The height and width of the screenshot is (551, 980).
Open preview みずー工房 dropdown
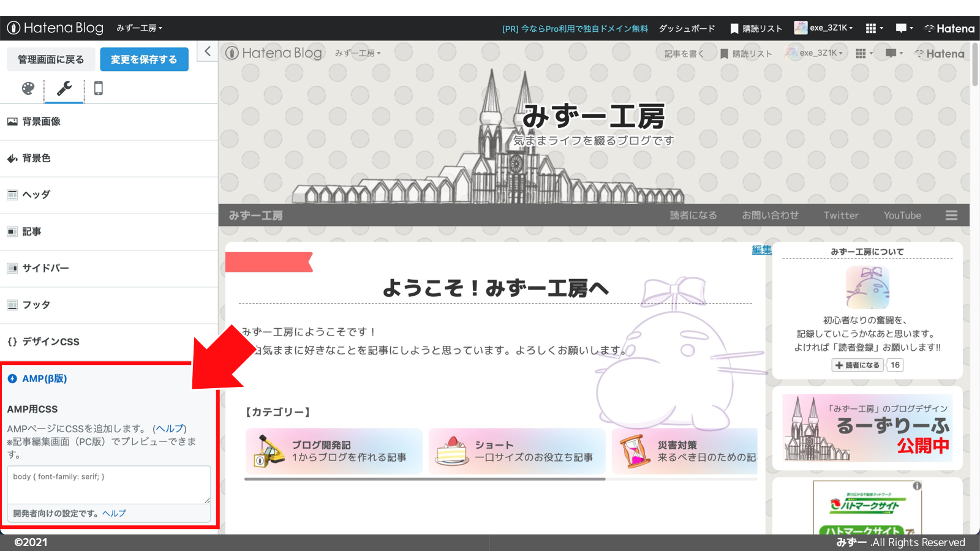(358, 53)
